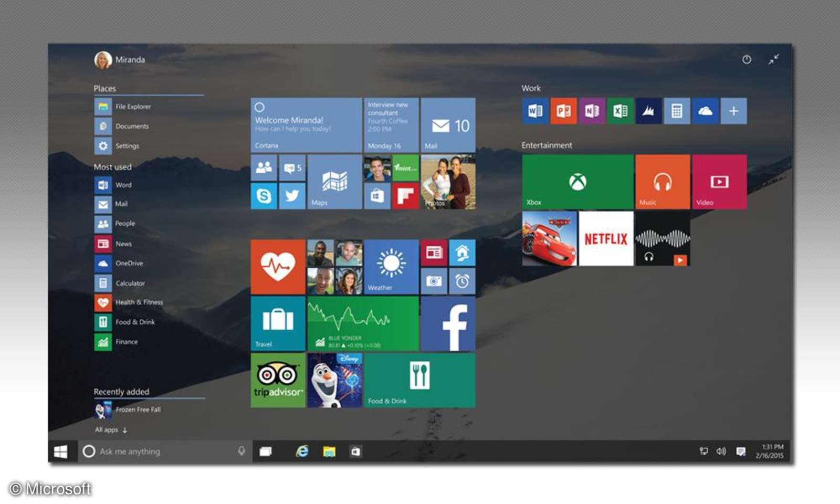Viewport: 840px width, 504px height.
Task: Open Action Center from the system tray
Action: pyautogui.click(x=741, y=450)
